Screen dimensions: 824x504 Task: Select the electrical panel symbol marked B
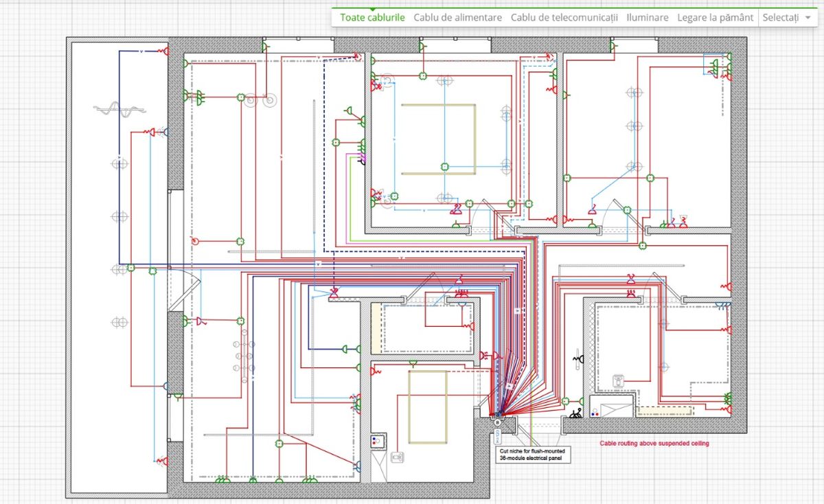coord(497,422)
